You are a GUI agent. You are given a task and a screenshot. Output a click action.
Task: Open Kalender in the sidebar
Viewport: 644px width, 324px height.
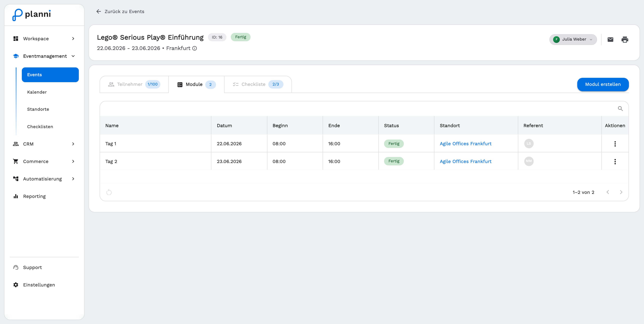tap(37, 92)
